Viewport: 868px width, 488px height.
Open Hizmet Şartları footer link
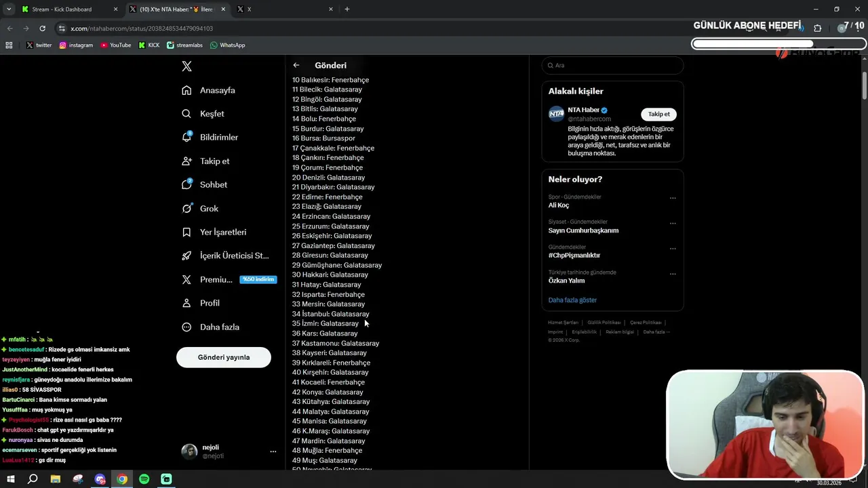coord(563,323)
